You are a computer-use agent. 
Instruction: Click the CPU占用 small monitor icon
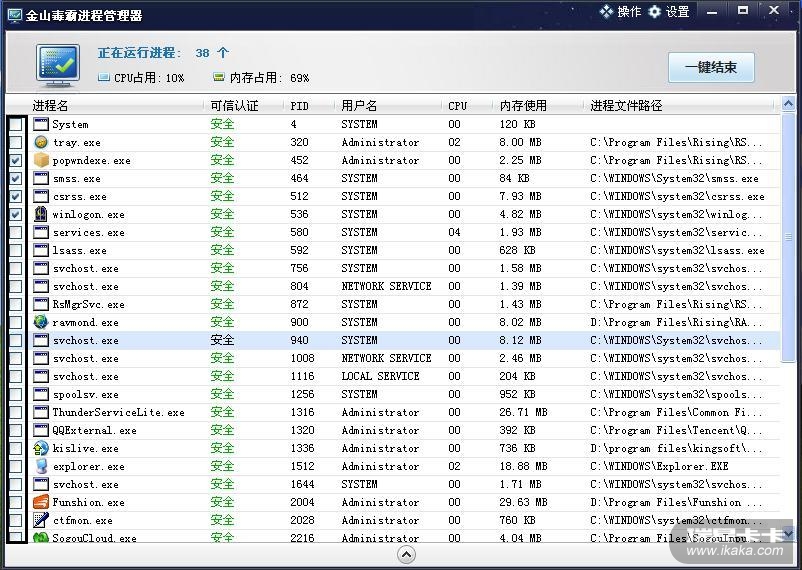click(x=104, y=77)
